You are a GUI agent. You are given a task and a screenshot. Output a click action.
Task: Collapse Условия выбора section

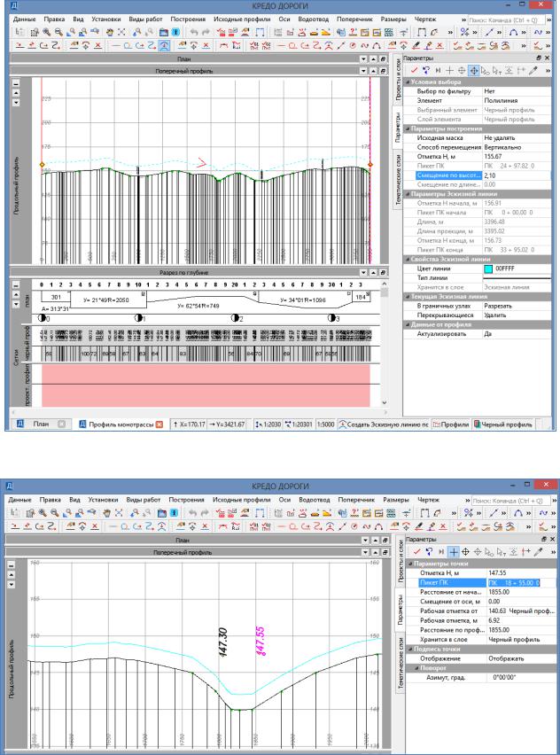(x=408, y=82)
